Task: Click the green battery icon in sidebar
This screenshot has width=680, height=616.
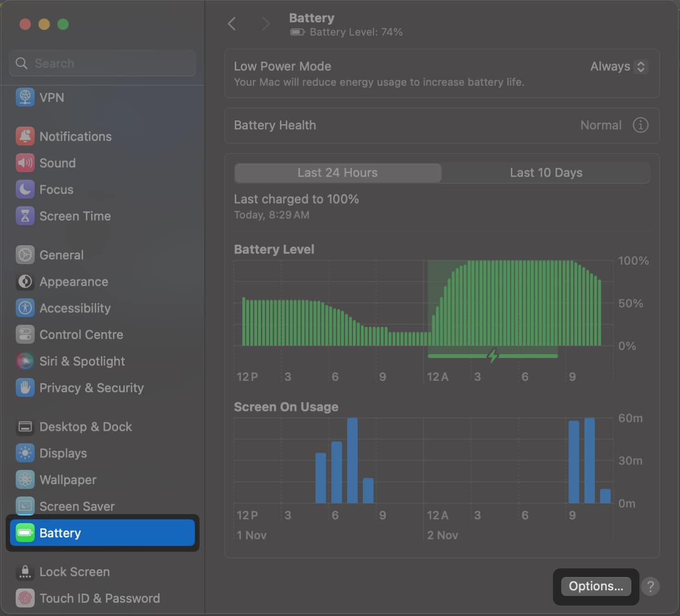Action: pyautogui.click(x=25, y=533)
